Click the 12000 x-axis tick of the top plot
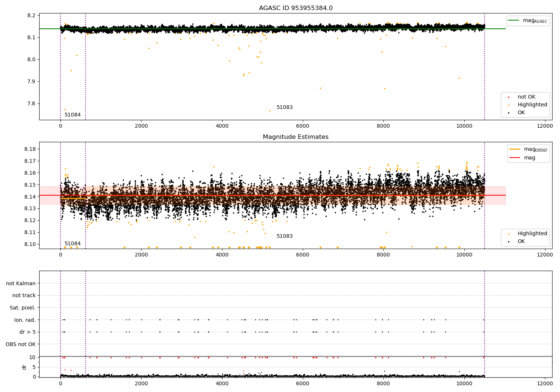560x392 pixels. 545,126
